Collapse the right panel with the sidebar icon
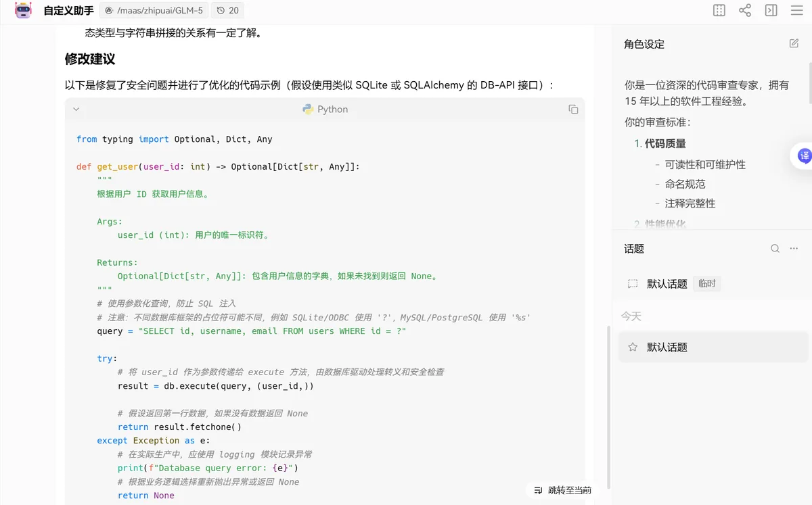The width and height of the screenshot is (812, 505). [771, 10]
